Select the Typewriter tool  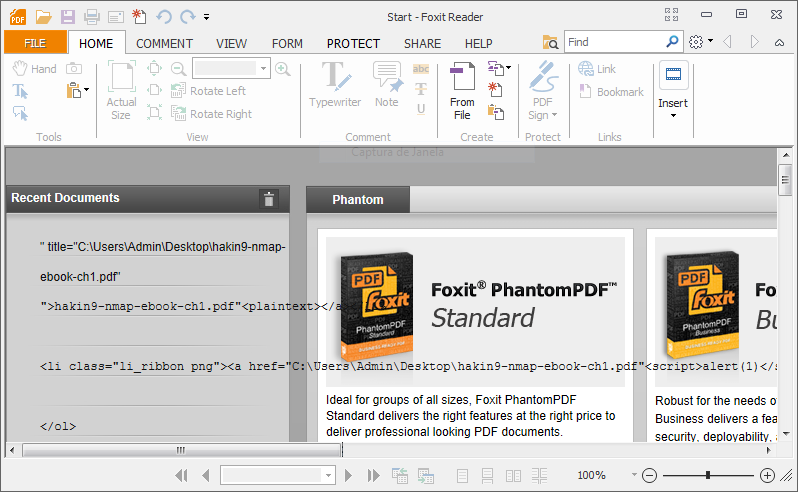(335, 84)
